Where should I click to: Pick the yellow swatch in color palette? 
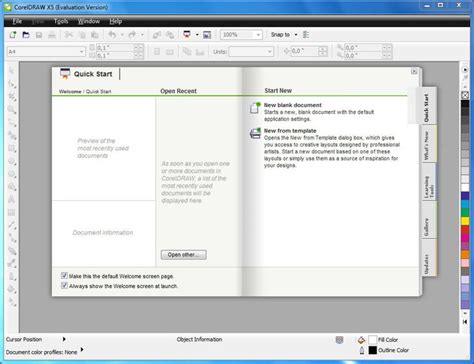point(465,221)
